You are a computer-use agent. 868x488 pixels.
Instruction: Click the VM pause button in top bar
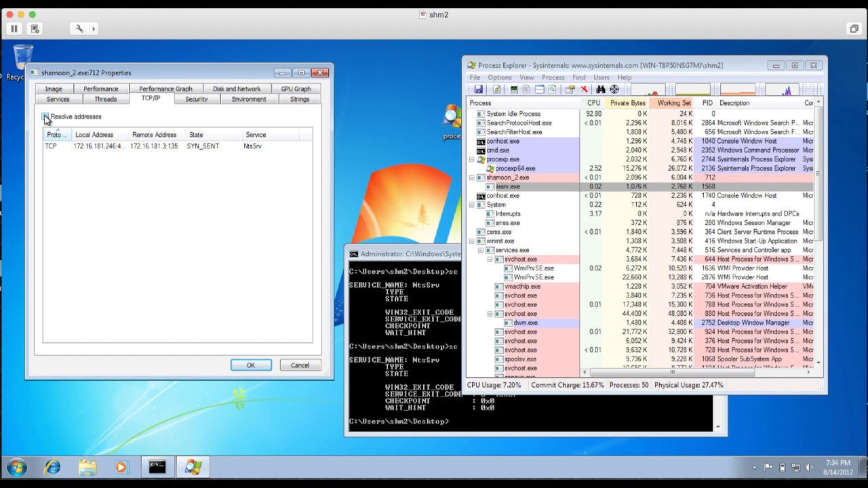[x=14, y=28]
